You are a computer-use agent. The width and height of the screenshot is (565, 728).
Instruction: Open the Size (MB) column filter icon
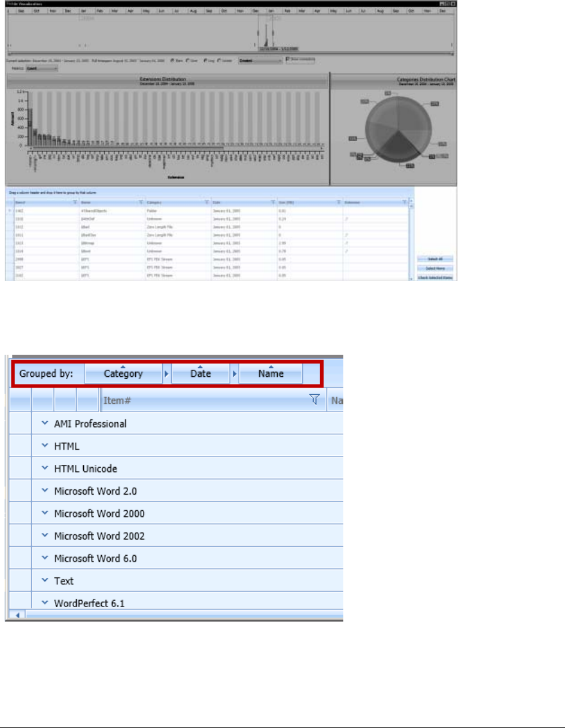coord(339,203)
